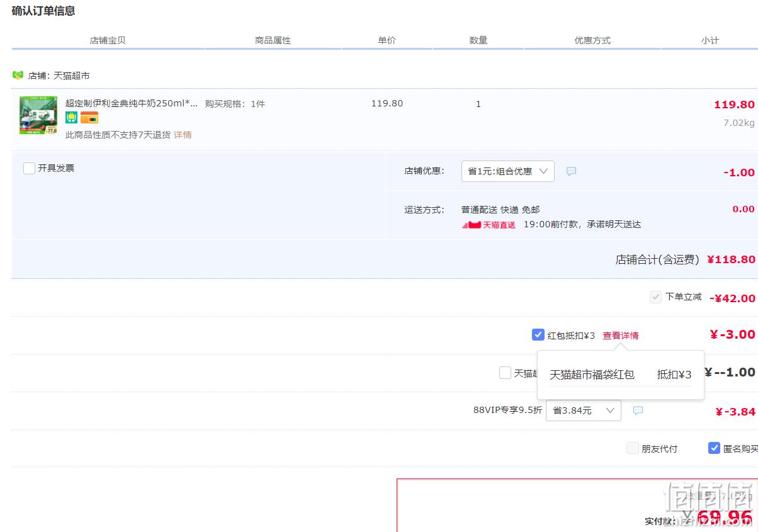The width and height of the screenshot is (758, 532).
Task: Open the 超定制伊利金典纯牛奶 product title
Action: [132, 103]
